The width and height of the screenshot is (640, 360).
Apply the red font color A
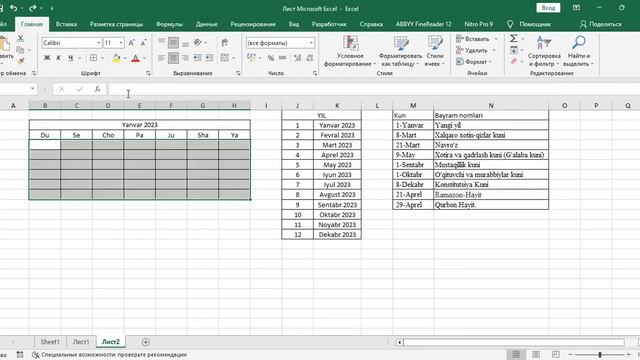(136, 58)
